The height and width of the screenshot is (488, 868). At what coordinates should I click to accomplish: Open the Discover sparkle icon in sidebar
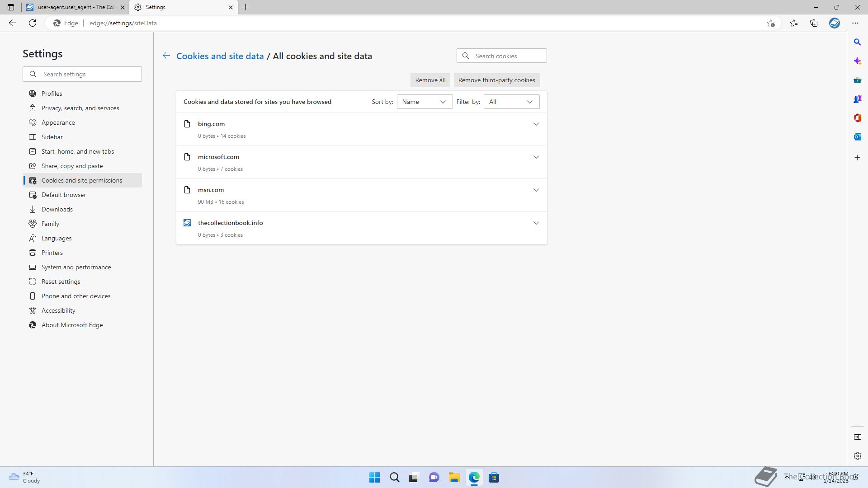click(857, 61)
